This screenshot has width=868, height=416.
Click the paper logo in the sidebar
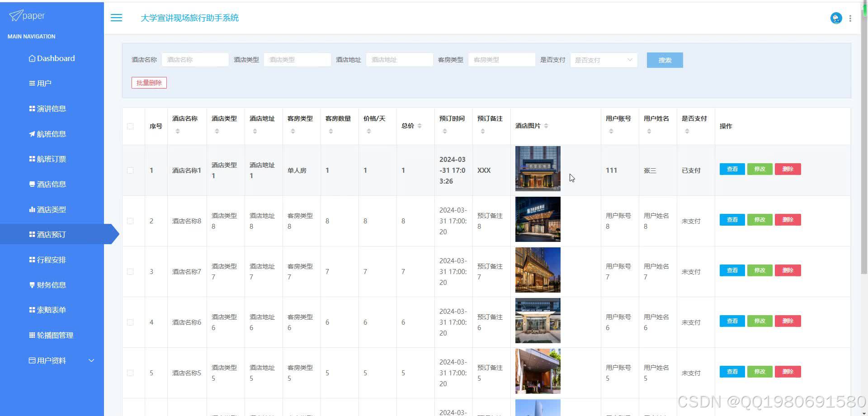click(27, 16)
